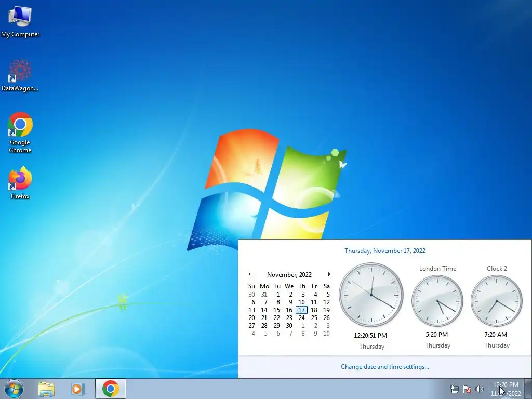The height and width of the screenshot is (399, 532).
Task: Open the Action Center flag icon
Action: pos(467,389)
